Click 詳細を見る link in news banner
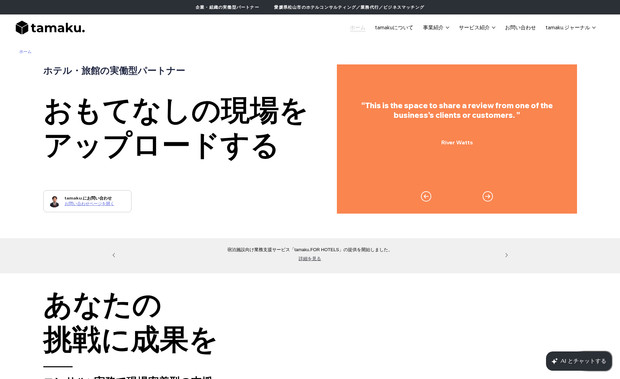The image size is (620, 379). pos(310,258)
